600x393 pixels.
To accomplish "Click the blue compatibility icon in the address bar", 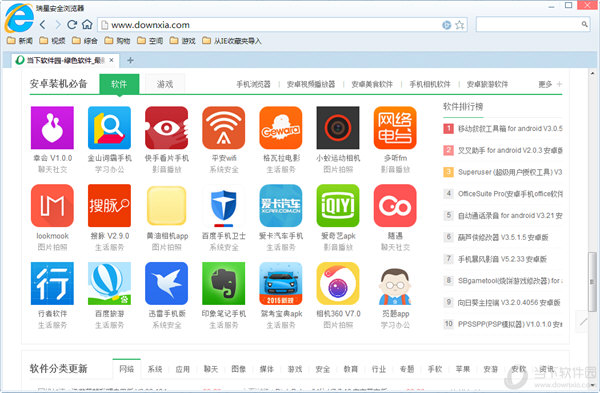I will coord(447,25).
